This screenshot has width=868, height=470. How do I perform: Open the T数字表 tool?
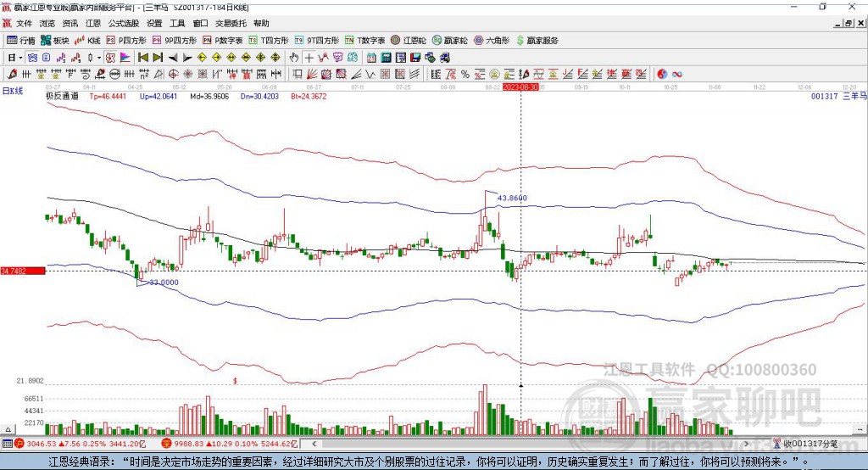(x=365, y=41)
